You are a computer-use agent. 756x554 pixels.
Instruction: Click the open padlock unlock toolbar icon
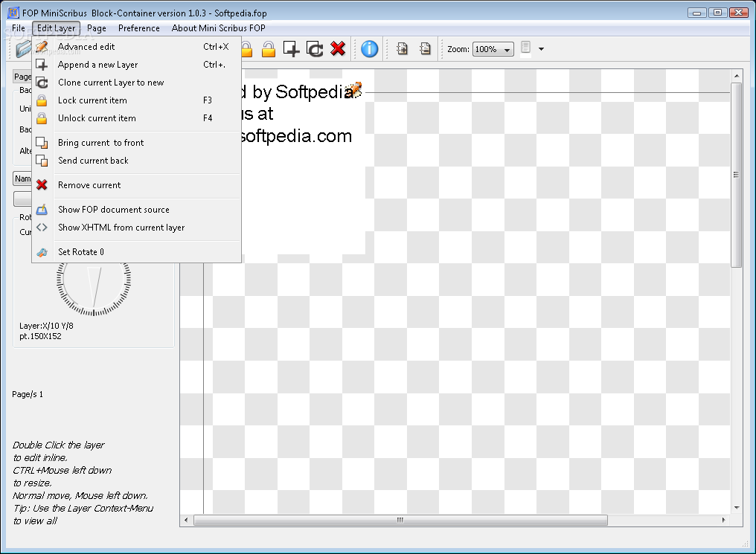[x=269, y=49]
